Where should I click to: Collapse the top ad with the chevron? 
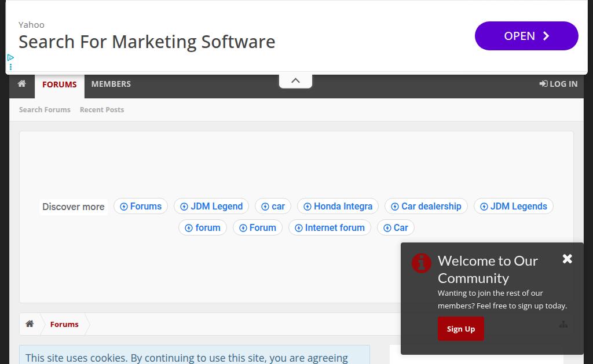point(295,81)
